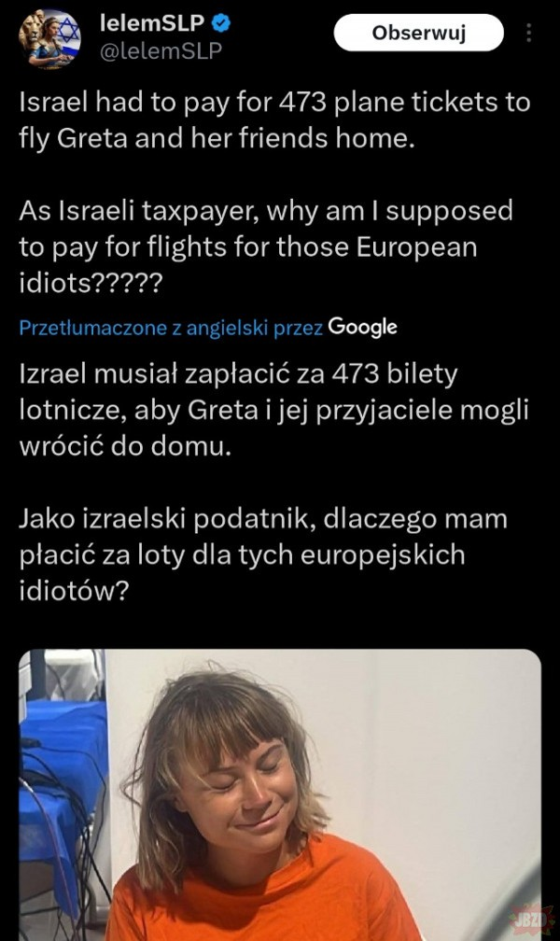
Task: Click the blue verified badge
Action: (222, 24)
